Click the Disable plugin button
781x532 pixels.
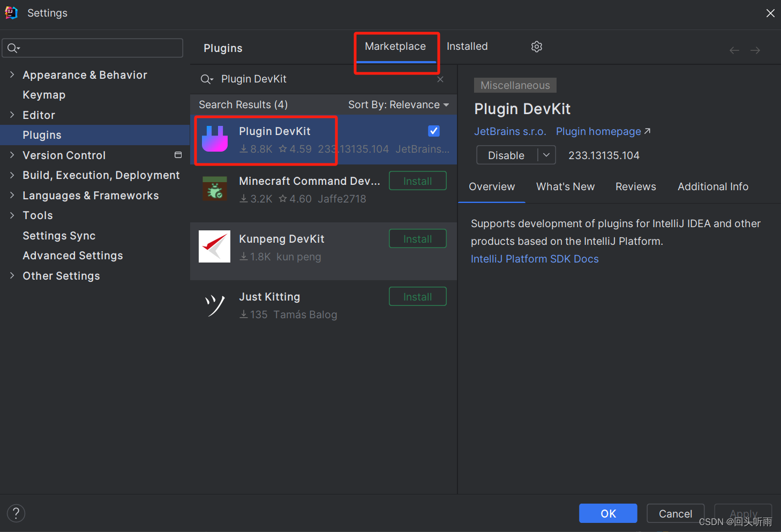click(x=507, y=155)
